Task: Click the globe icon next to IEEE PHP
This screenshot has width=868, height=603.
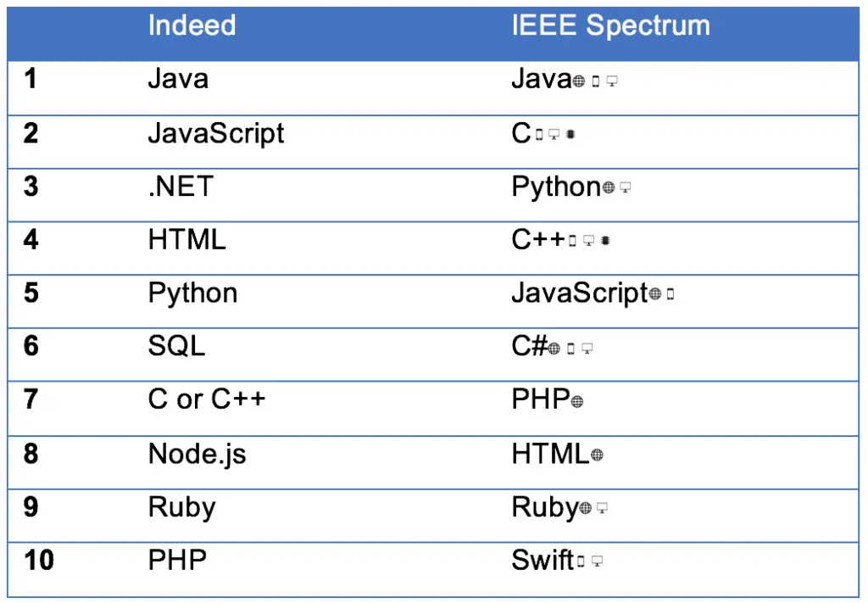Action: click(577, 402)
